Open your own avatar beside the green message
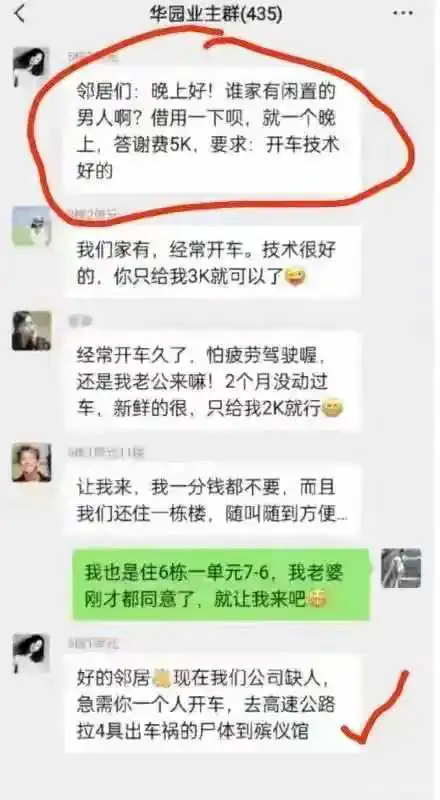Image resolution: width=440 pixels, height=800 pixels. point(401,568)
